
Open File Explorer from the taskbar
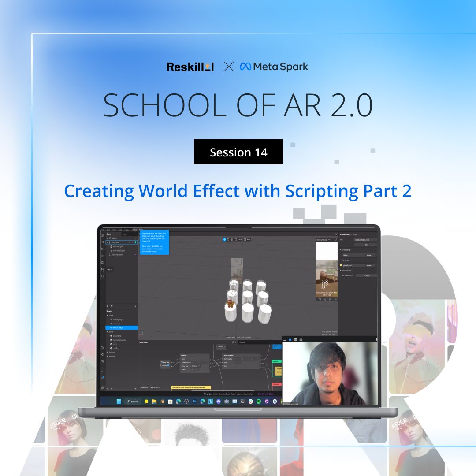click(x=154, y=402)
